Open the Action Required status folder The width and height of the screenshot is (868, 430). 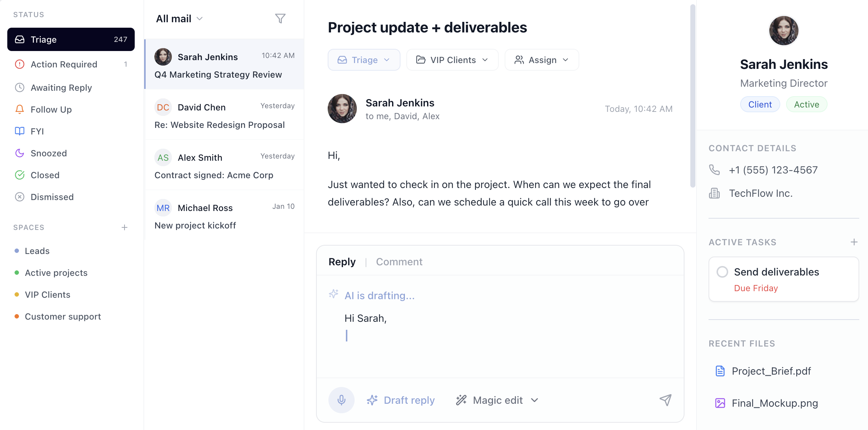pos(64,64)
